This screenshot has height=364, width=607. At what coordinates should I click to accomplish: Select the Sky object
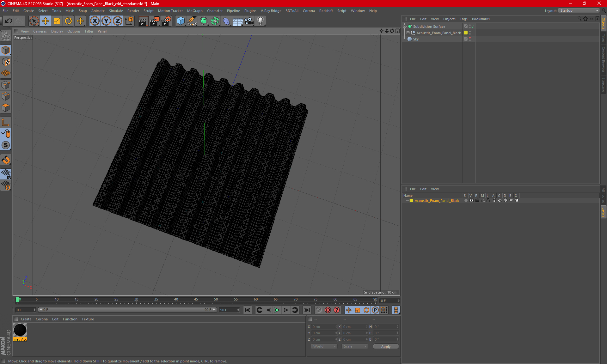coord(416,39)
